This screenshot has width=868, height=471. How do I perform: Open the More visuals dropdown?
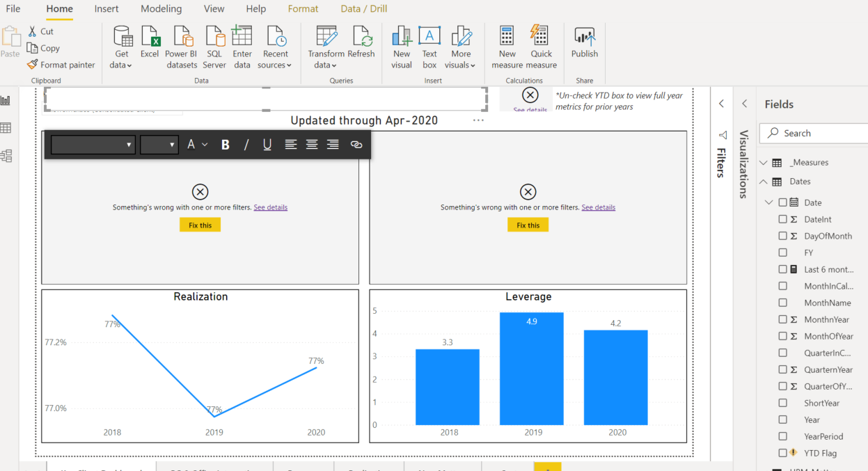(459, 65)
